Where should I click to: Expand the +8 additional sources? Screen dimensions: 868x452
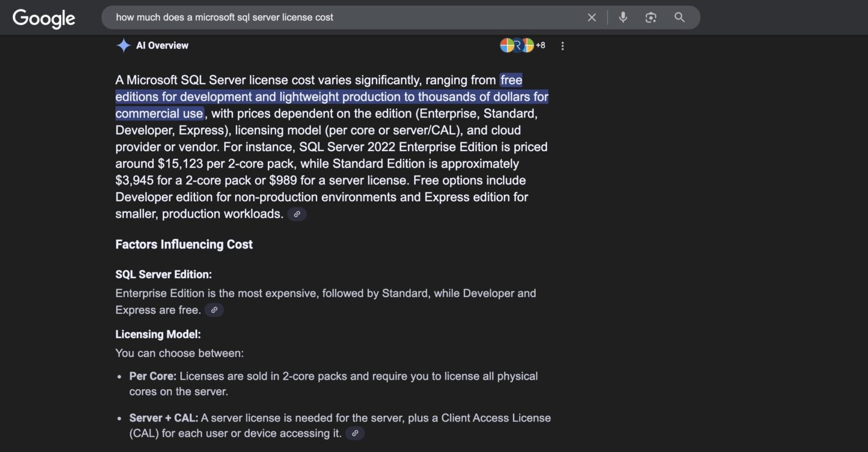pos(540,45)
